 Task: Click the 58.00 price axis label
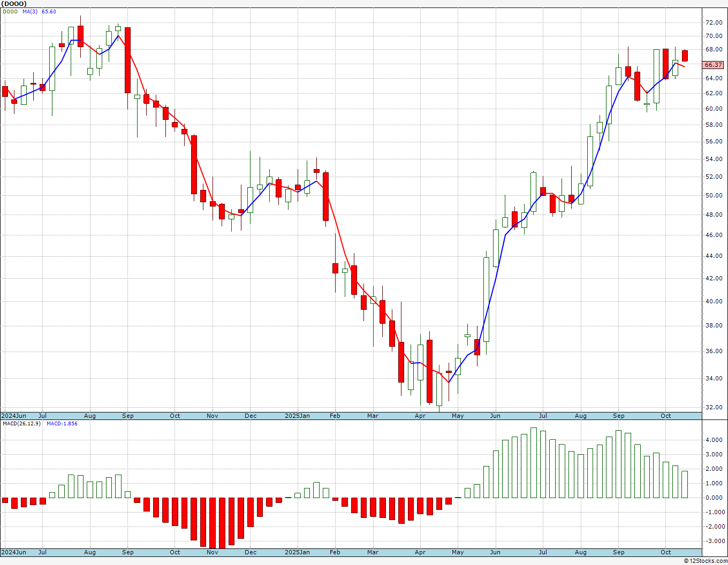pyautogui.click(x=714, y=125)
